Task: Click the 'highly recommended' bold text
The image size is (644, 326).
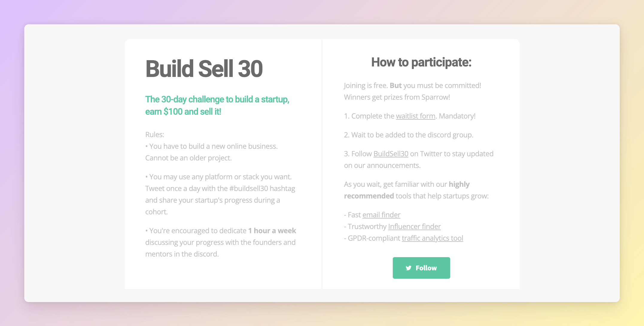Action: point(407,190)
